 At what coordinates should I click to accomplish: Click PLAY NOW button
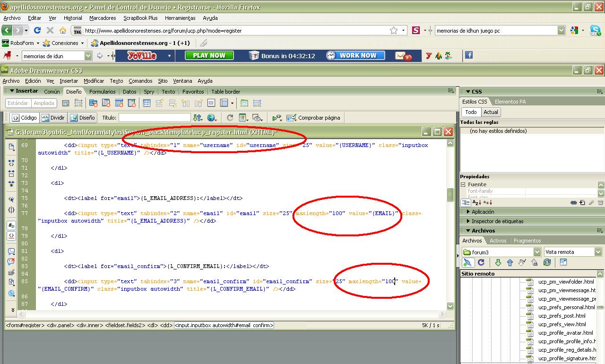point(209,55)
